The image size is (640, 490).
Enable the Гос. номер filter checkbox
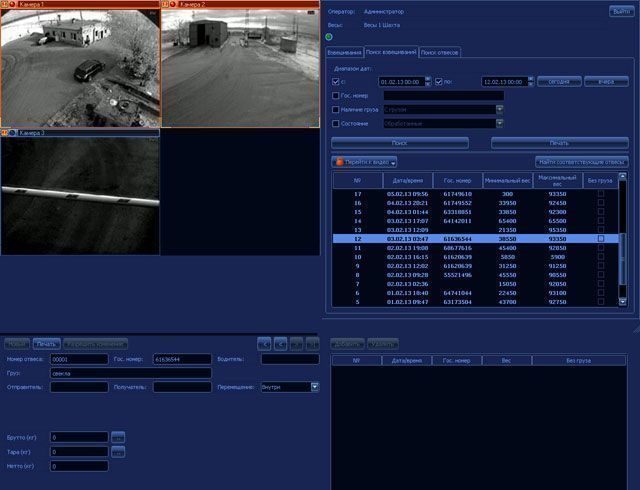336,96
